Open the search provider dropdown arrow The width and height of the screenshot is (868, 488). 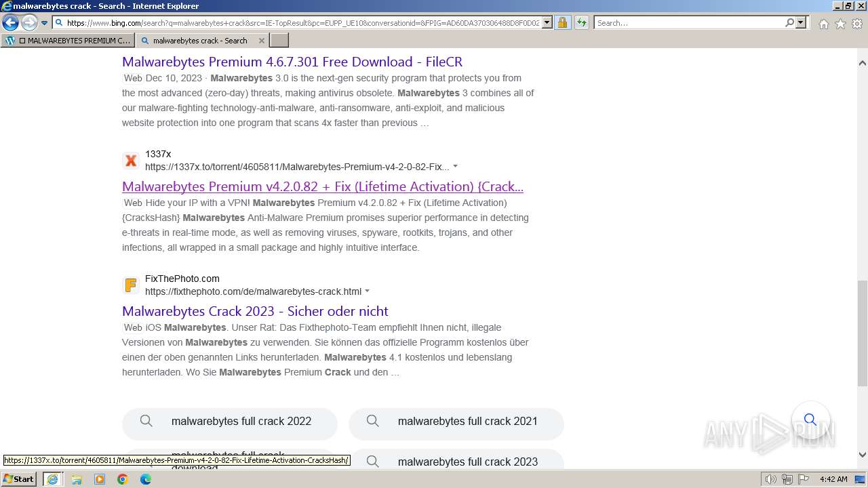[801, 22]
